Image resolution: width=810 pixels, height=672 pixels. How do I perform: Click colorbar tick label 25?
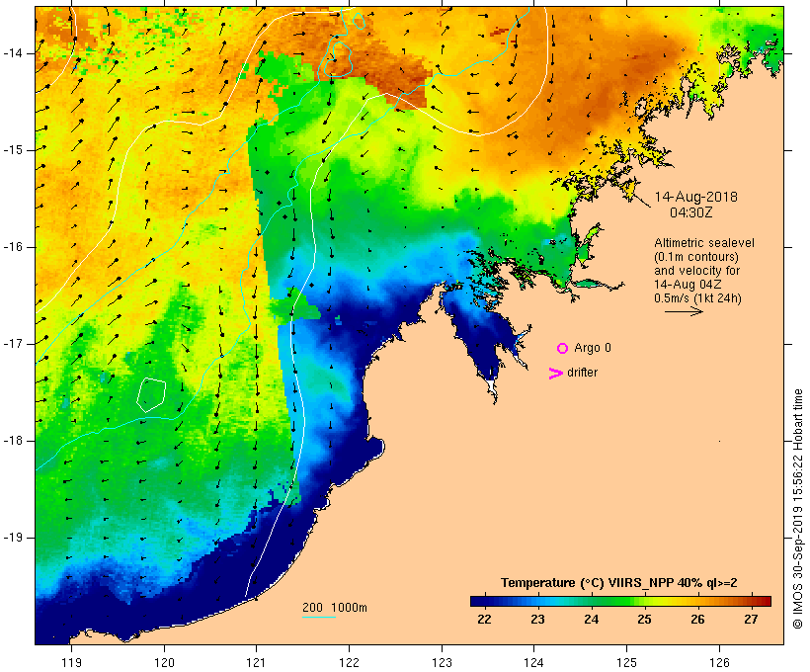[x=644, y=620]
